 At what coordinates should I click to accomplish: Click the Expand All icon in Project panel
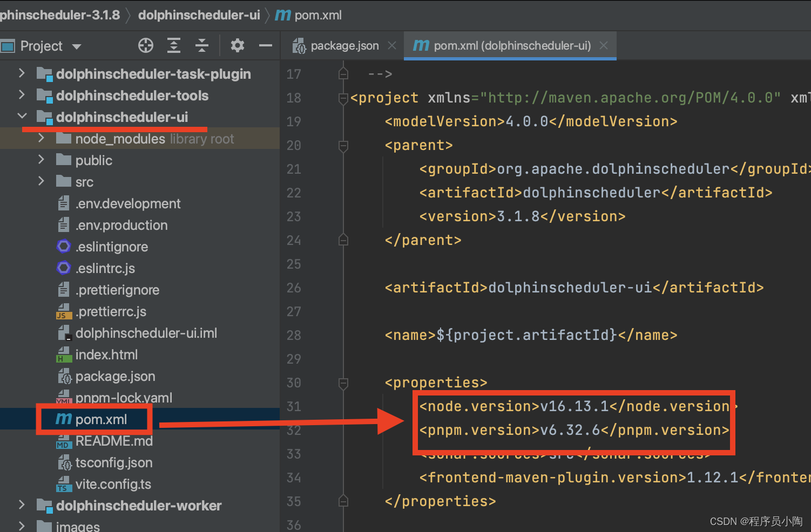coord(174,46)
